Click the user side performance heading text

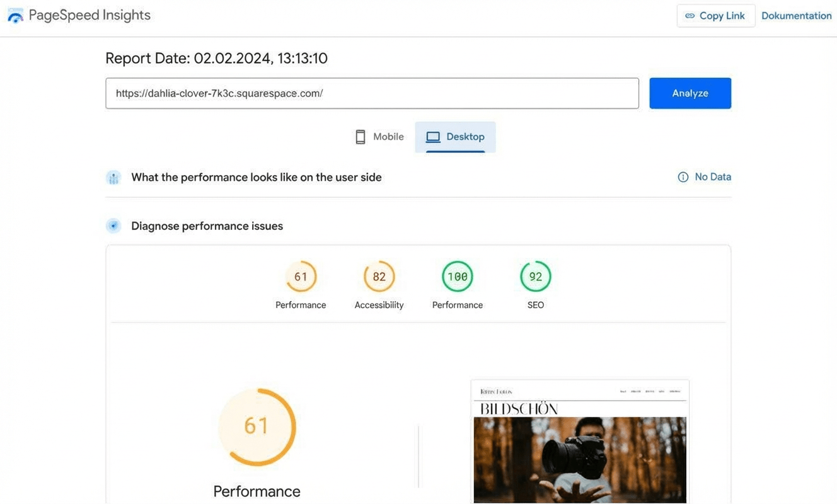point(256,177)
